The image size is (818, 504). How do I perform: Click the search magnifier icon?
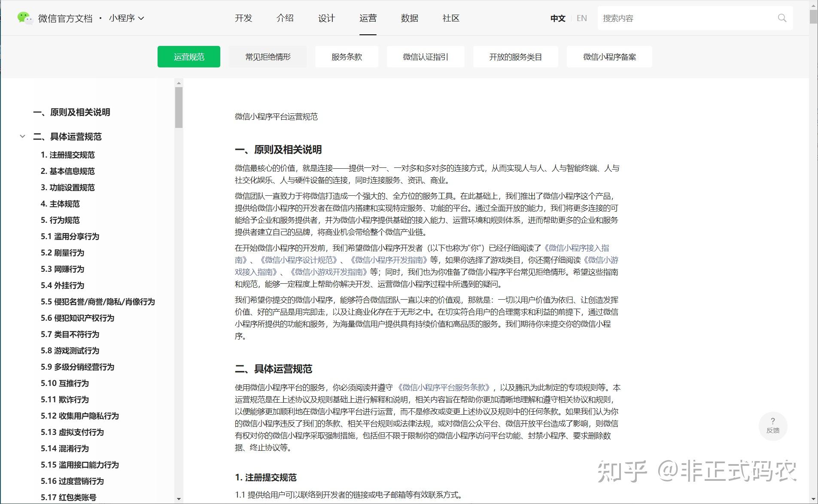tap(782, 18)
